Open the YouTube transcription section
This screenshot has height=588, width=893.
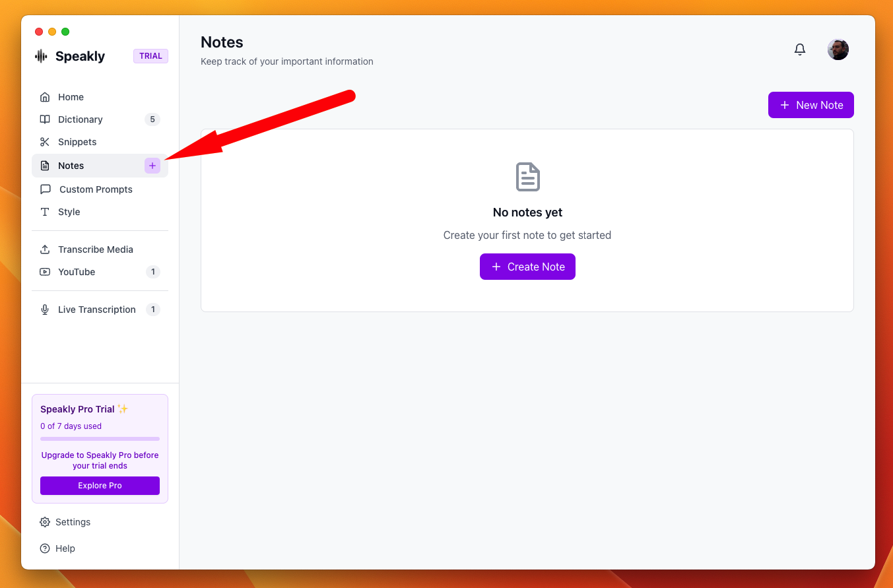click(77, 272)
